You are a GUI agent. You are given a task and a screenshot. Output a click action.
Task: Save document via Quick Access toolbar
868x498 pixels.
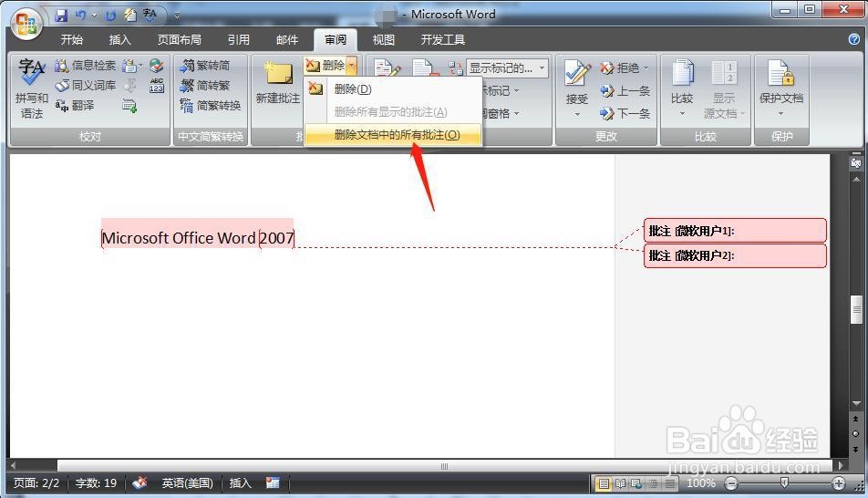pyautogui.click(x=61, y=16)
